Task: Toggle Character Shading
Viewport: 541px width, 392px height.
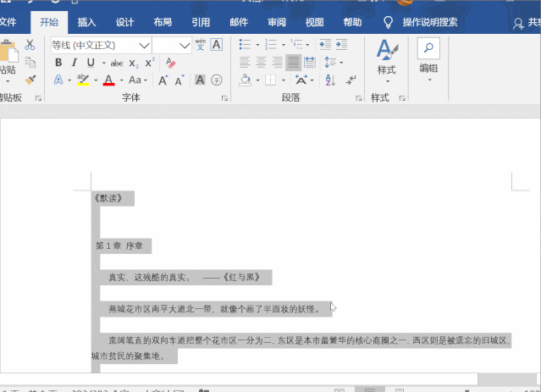Action: coord(200,80)
